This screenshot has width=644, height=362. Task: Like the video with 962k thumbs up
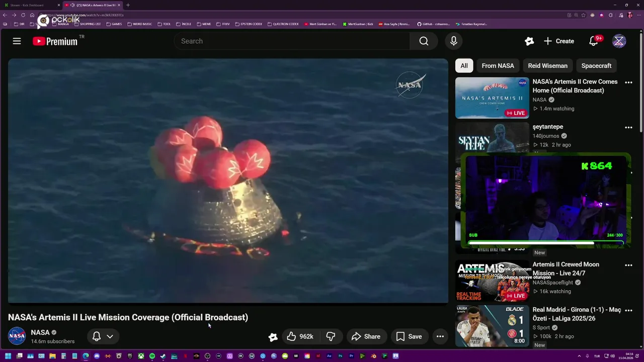(x=300, y=336)
